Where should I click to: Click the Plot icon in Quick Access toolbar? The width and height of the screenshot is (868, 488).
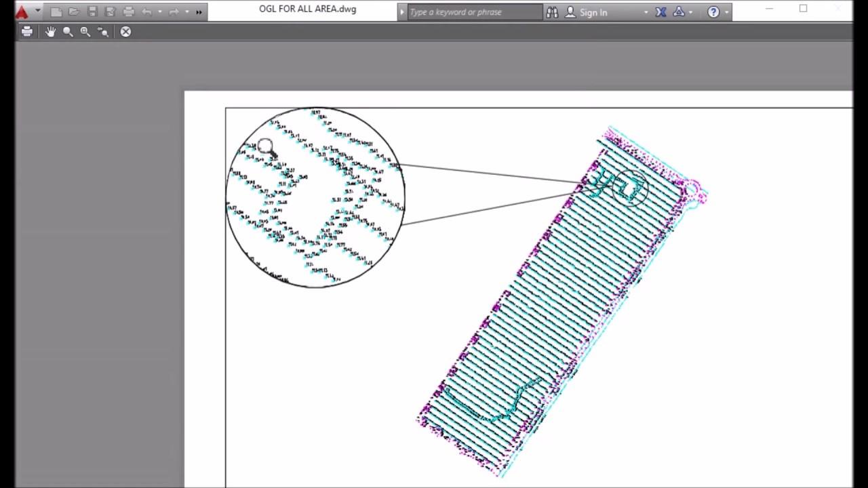[x=129, y=12]
